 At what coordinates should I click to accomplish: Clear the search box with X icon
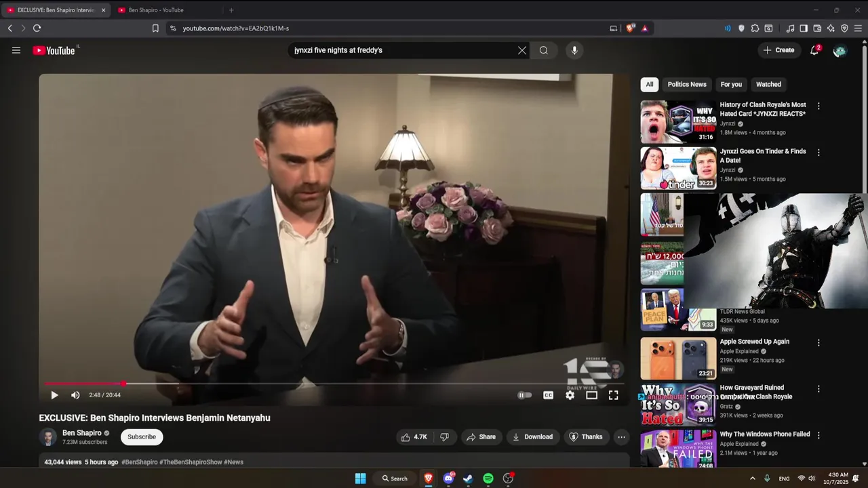522,50
